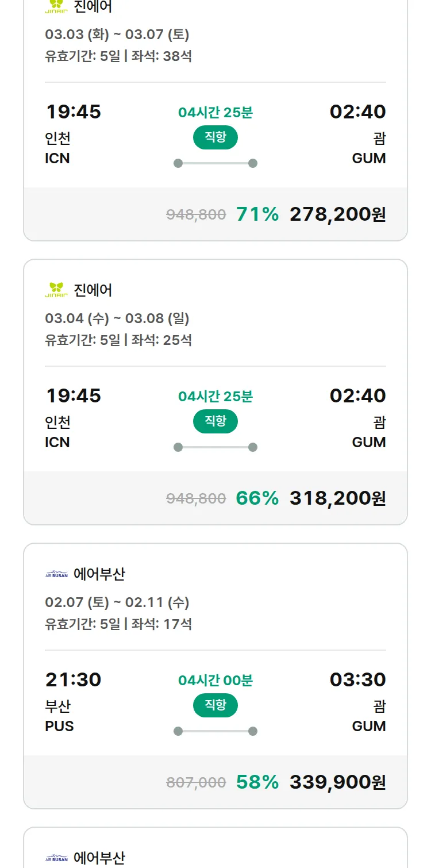431x868 pixels.
Task: Choose the 339,900원 Air Busan fare
Action: 337,782
